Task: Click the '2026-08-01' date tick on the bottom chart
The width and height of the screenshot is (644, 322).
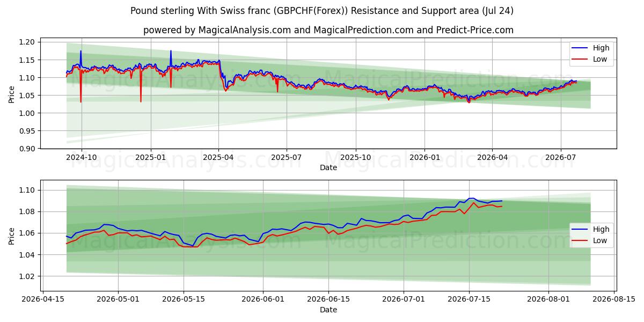Action: point(548,300)
